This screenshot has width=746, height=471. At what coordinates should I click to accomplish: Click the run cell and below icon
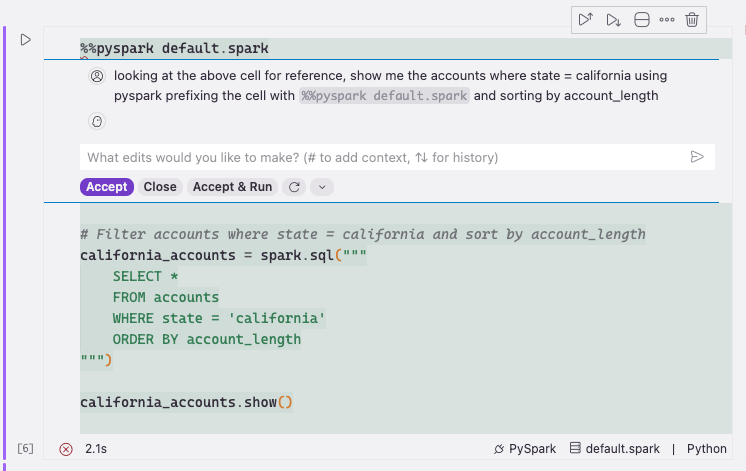[613, 20]
